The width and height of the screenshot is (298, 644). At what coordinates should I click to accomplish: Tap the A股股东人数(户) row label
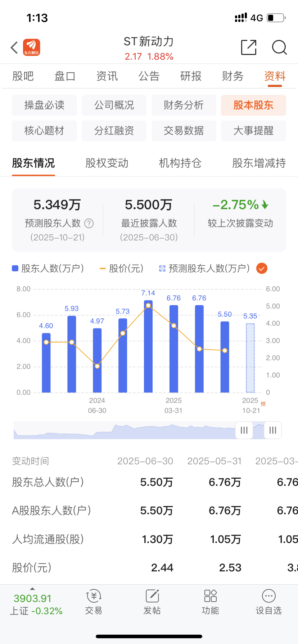[x=51, y=510]
